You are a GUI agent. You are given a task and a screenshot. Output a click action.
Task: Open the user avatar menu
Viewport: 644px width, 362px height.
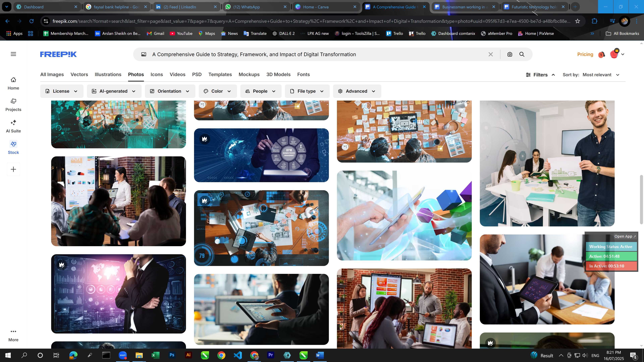point(617,54)
